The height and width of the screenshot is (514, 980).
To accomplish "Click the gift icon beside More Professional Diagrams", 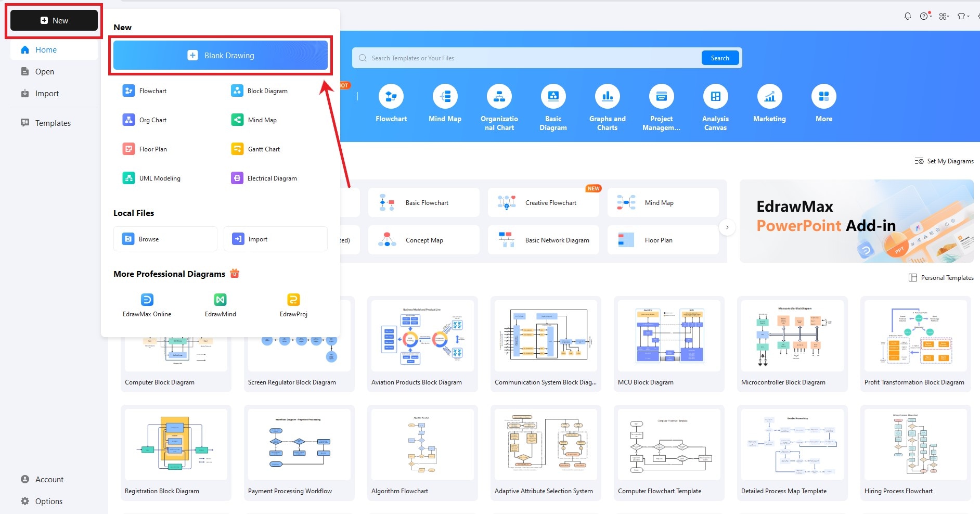I will coord(235,273).
